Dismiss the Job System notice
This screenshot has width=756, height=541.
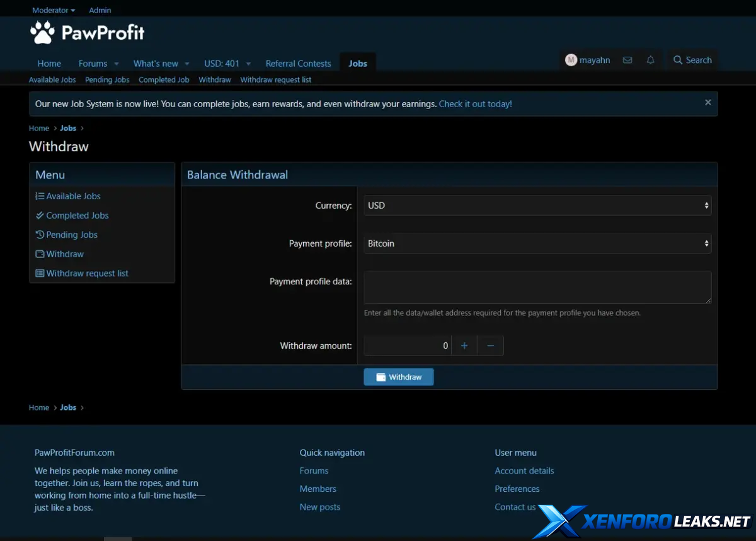pos(707,103)
